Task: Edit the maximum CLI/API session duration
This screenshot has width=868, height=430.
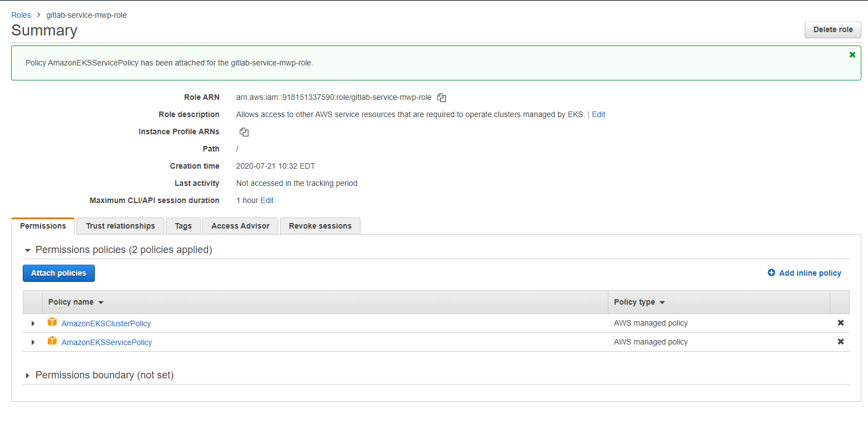Action: 267,200
